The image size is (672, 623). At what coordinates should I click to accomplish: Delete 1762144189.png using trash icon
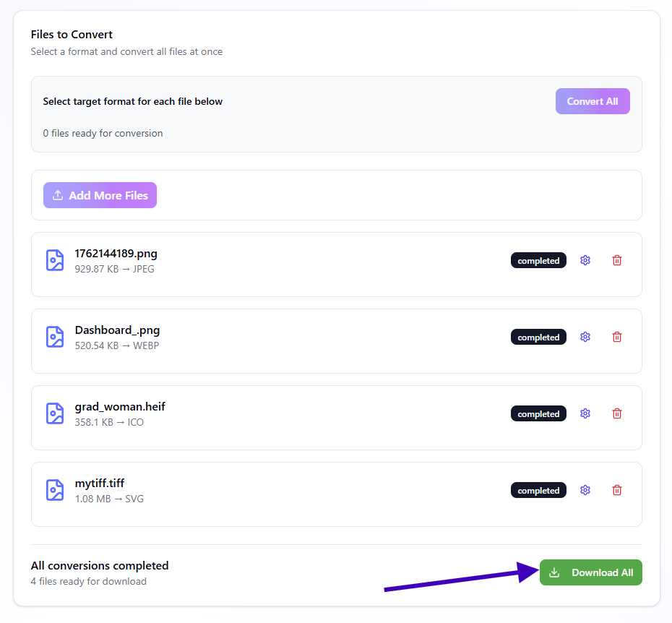[617, 260]
